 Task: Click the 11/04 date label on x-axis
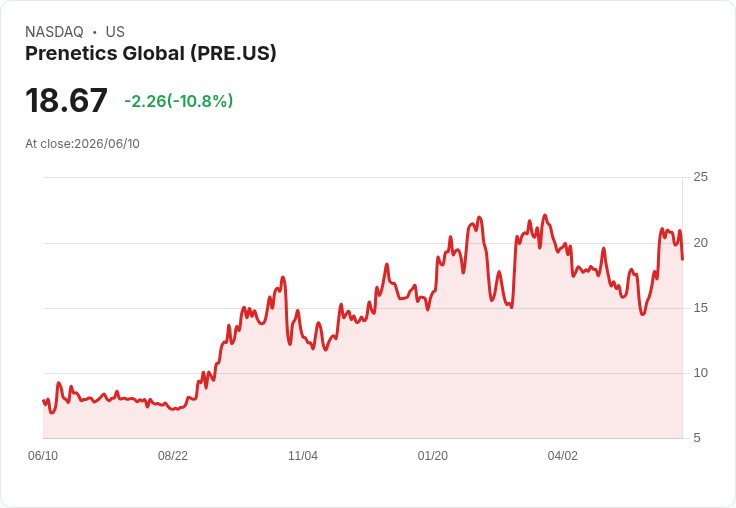(303, 456)
